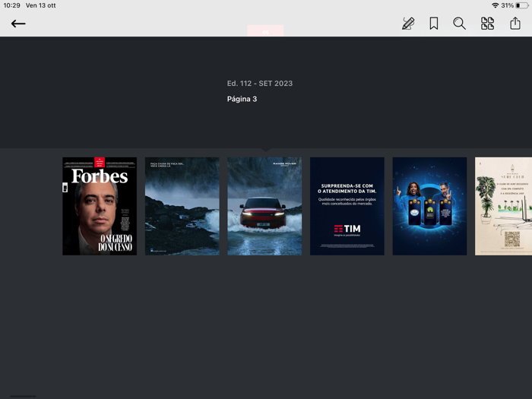Share this issue via share icon
Screen dimensions: 532x399
(x=515, y=23)
